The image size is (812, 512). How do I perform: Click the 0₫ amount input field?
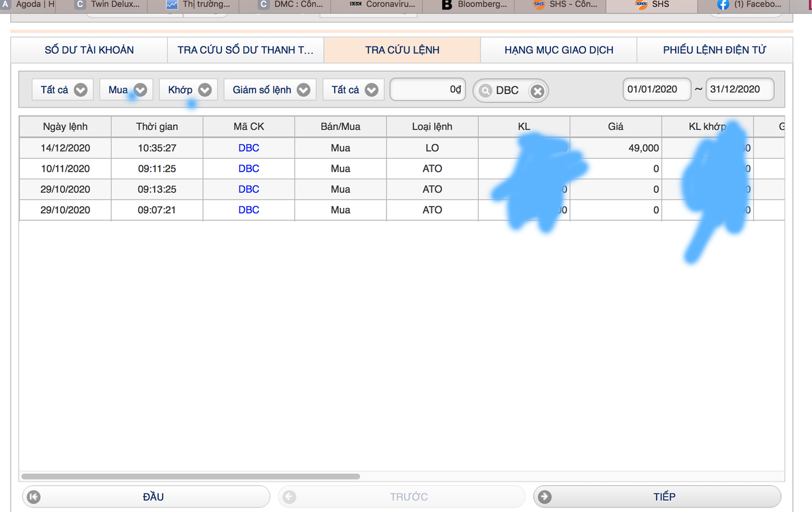428,90
